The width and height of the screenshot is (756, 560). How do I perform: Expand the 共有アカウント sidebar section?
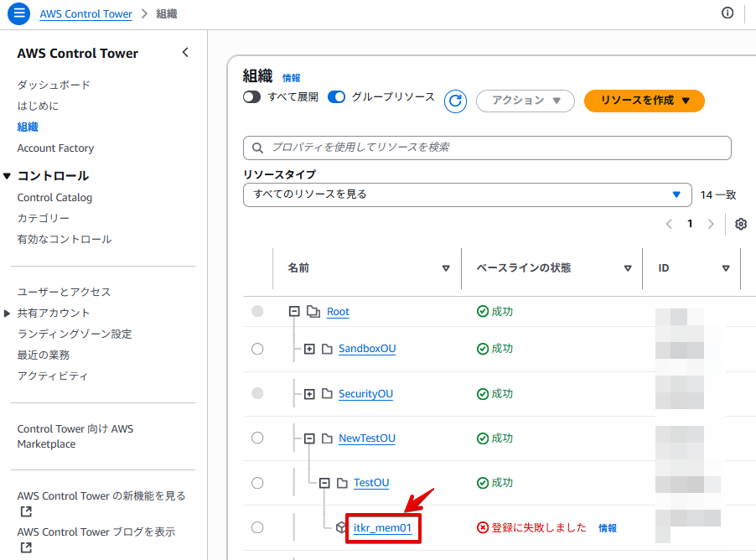click(7, 314)
